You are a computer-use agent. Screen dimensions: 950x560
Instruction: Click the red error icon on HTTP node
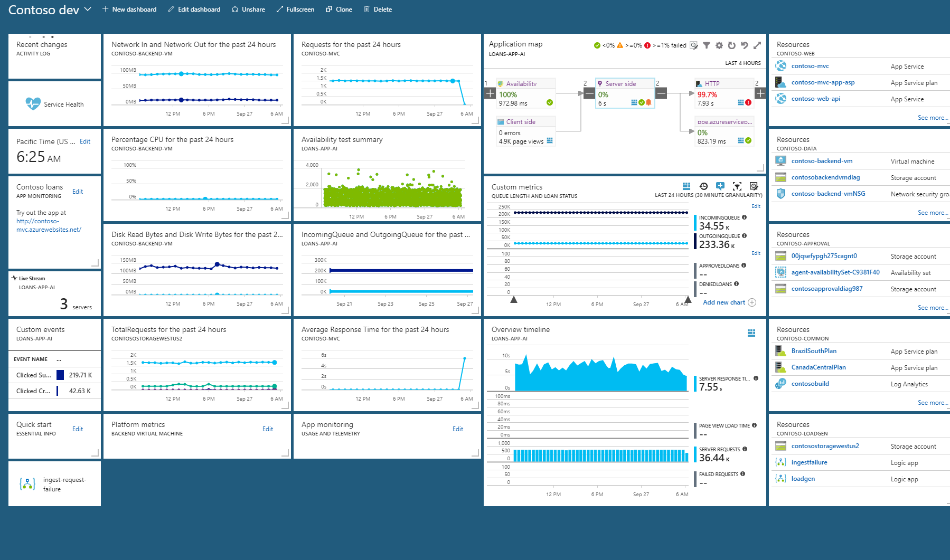[748, 102]
